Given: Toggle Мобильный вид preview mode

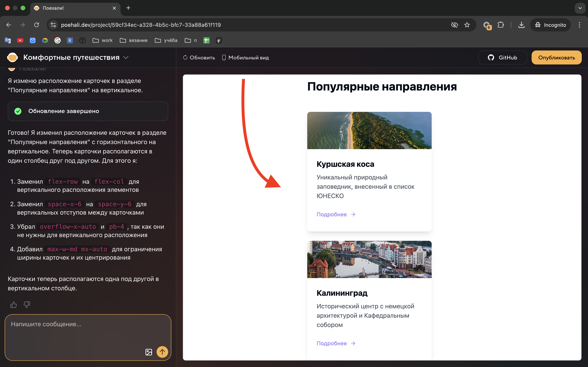Looking at the screenshot, I should (245, 57).
